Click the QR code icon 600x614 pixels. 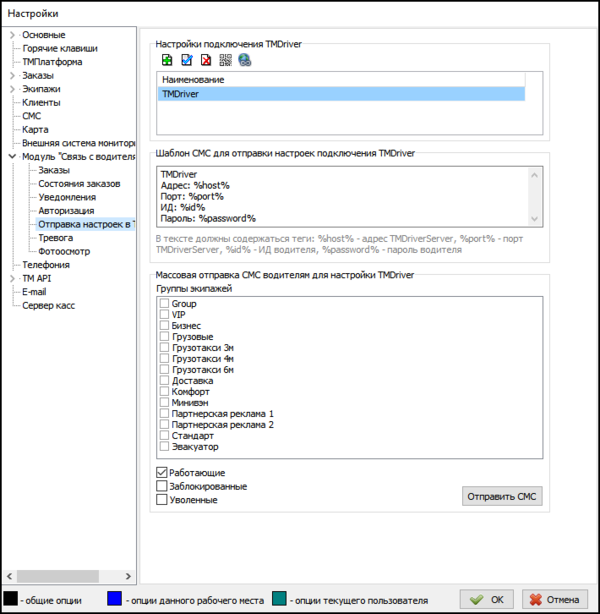pos(225,60)
